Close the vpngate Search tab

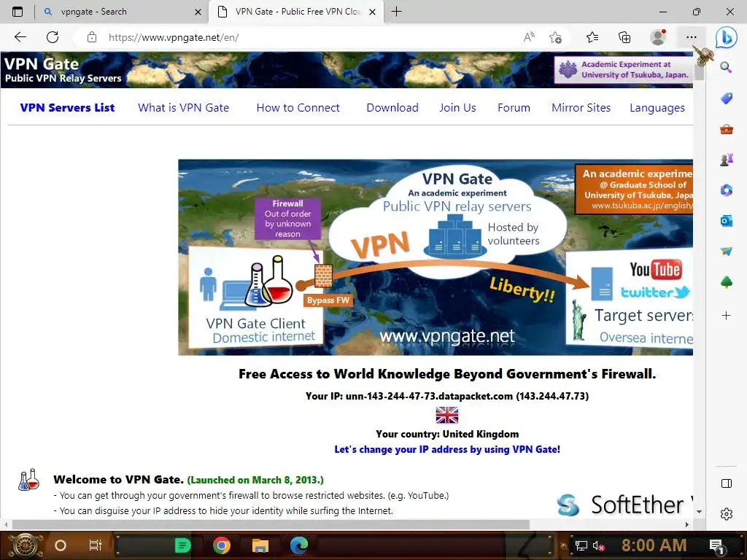(198, 12)
